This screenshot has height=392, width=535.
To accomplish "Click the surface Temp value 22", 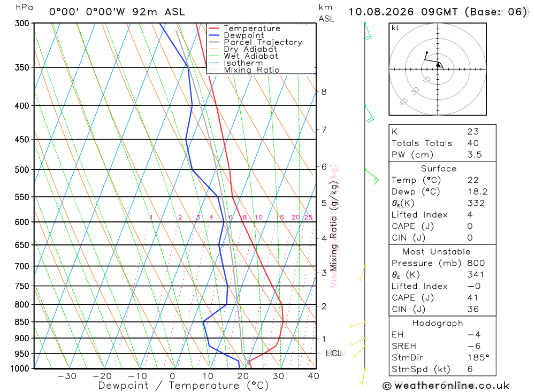I will [x=473, y=180].
